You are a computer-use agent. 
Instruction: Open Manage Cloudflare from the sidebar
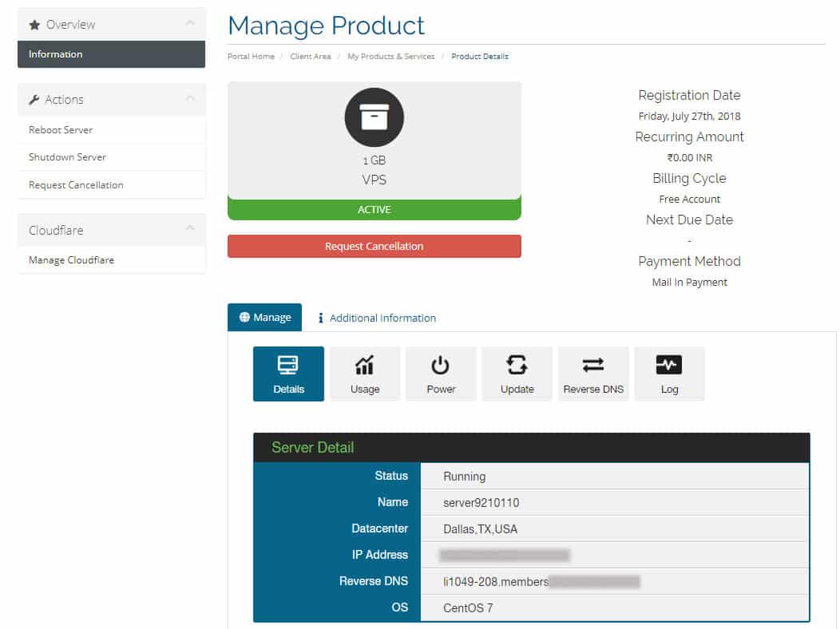pyautogui.click(x=71, y=260)
